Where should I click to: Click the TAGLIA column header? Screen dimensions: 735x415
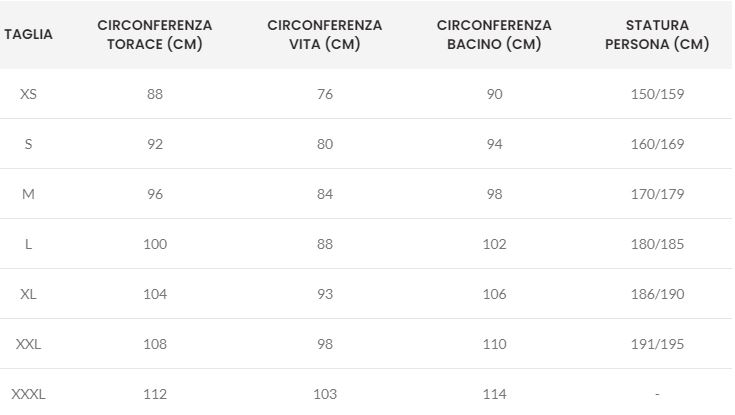tap(29, 34)
